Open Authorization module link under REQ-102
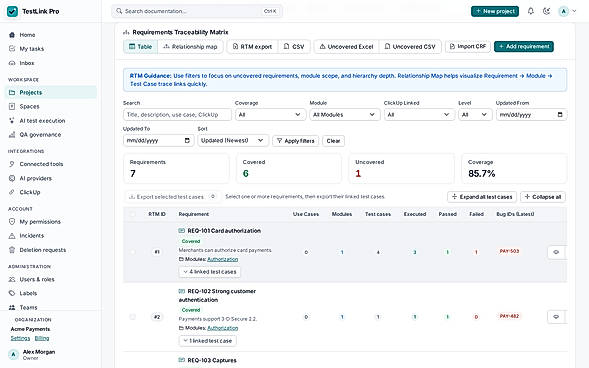Image resolution: width=589 pixels, height=368 pixels. pyautogui.click(x=222, y=328)
